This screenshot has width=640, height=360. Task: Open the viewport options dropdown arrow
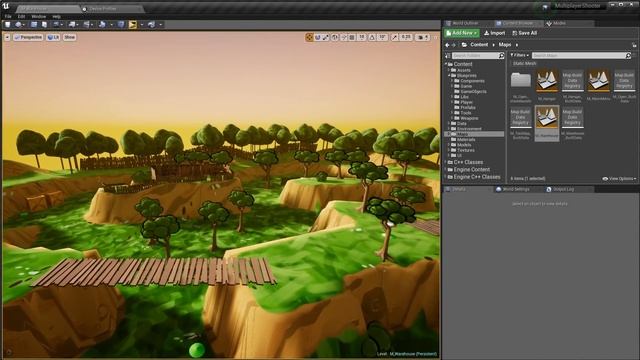pyautogui.click(x=7, y=37)
